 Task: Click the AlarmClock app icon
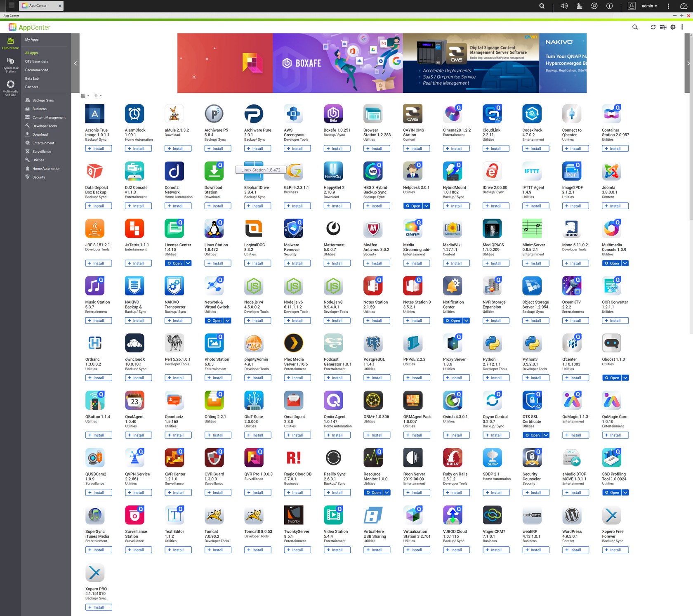[134, 113]
